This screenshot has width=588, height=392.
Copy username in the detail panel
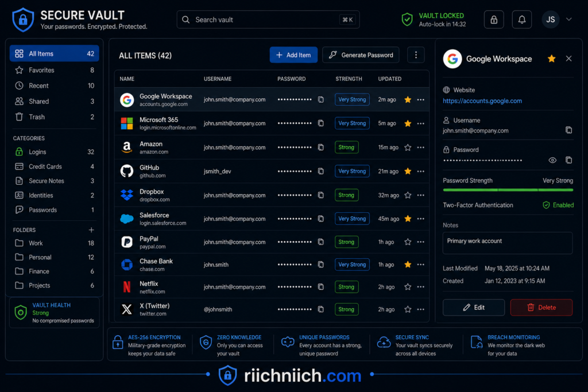pos(569,130)
